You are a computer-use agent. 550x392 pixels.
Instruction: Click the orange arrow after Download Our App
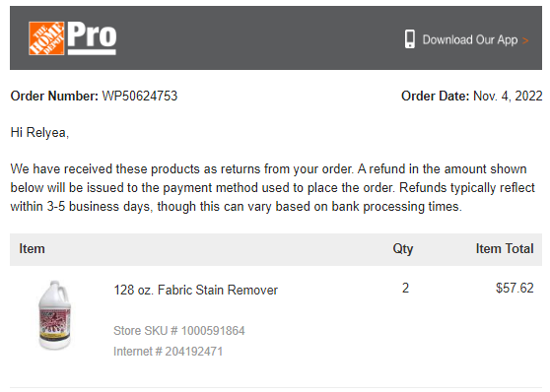tap(525, 40)
